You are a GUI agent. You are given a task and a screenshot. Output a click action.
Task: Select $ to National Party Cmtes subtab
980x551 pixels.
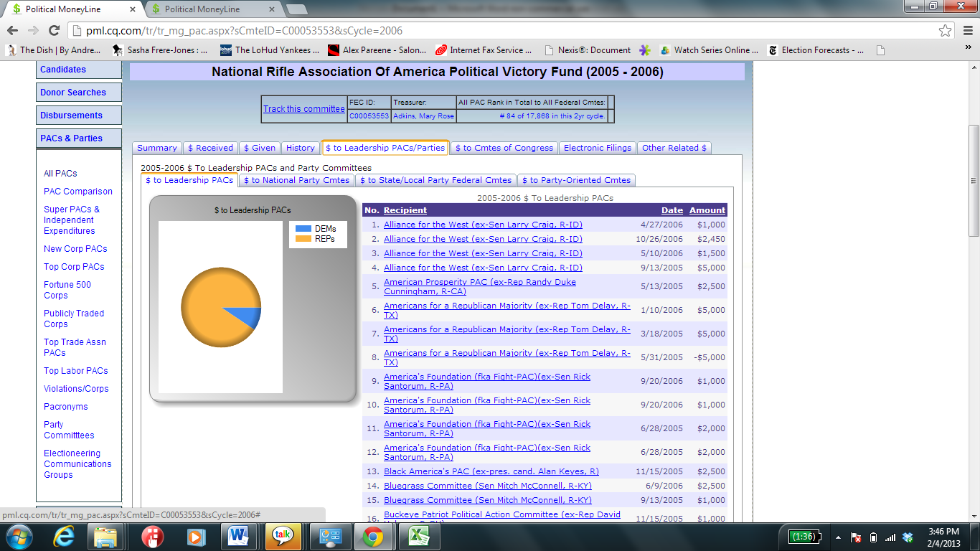[296, 180]
